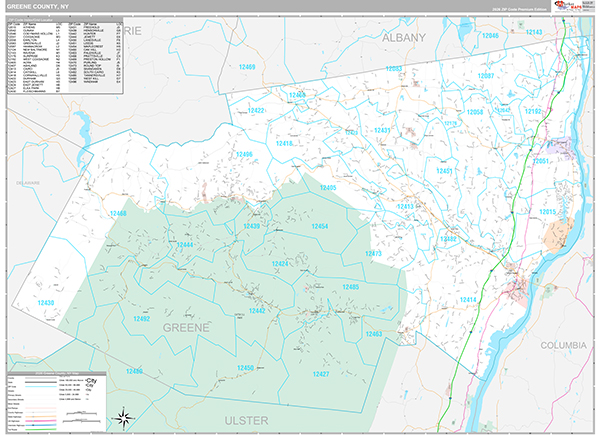Image resolution: width=600 pixels, height=435 pixels.
Task: Click ZIP code label 12468
Action: 118,213
